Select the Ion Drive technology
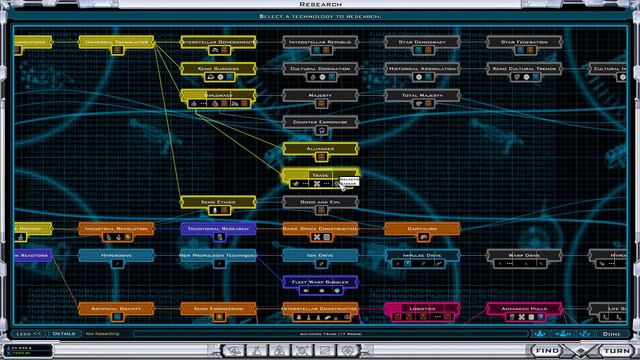This screenshot has width=640, height=360. [x=320, y=255]
